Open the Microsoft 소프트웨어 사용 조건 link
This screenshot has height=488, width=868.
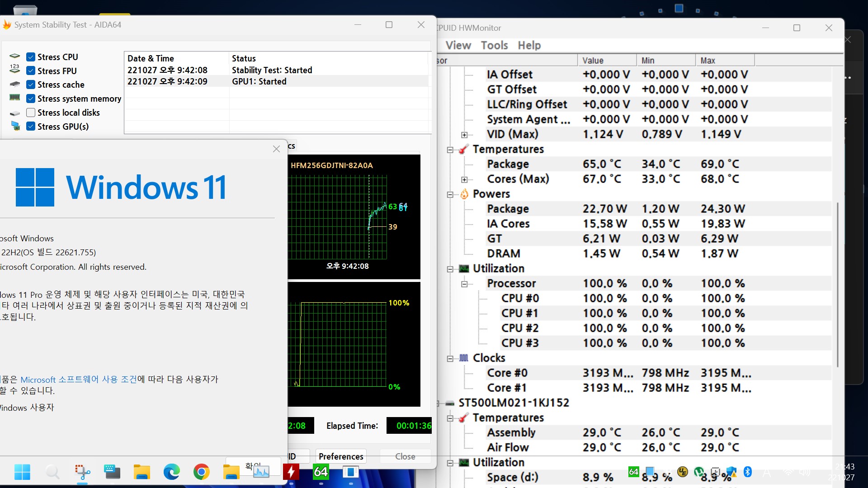(79, 379)
